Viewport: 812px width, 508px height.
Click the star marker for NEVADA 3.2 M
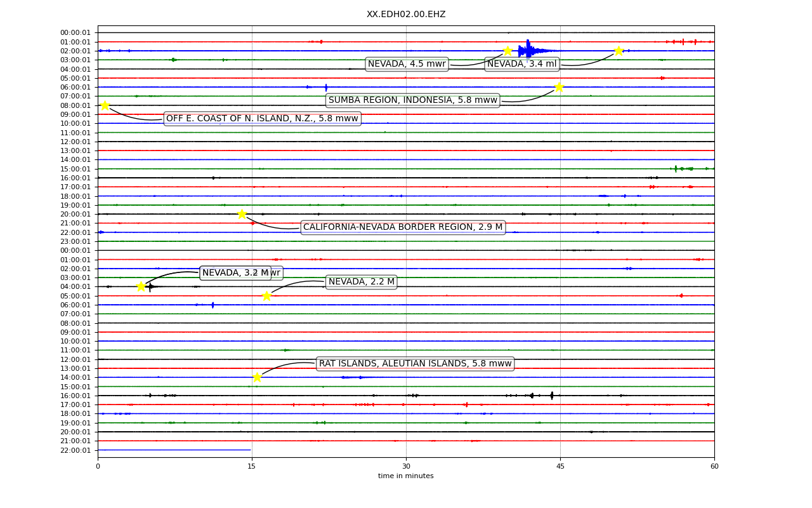pos(141,286)
